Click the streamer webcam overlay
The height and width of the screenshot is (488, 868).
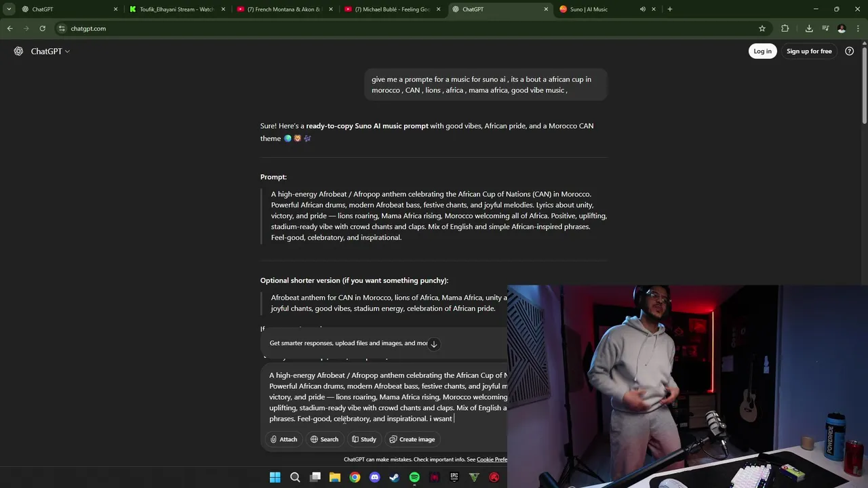click(687, 386)
